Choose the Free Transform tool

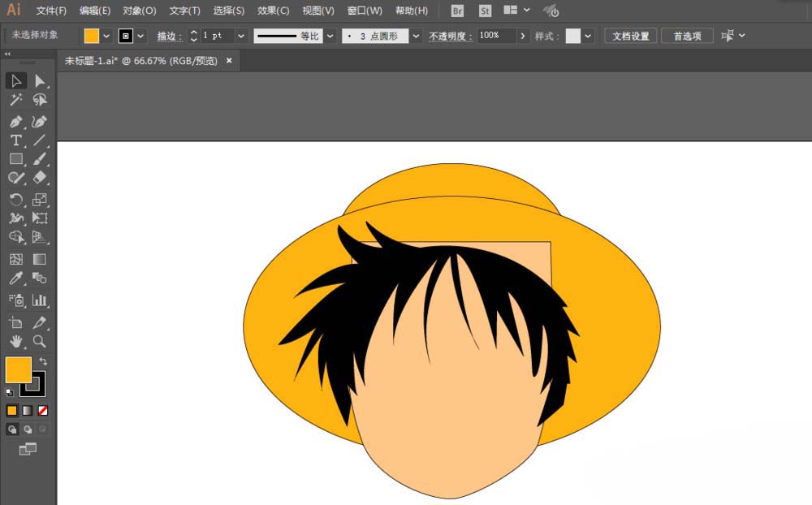(40, 218)
